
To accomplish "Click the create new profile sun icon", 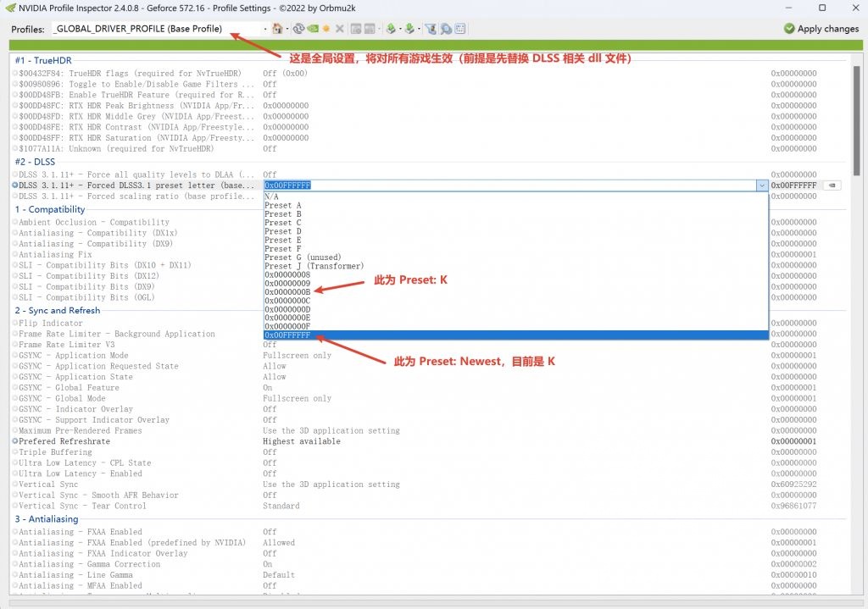I will pyautogui.click(x=326, y=28).
